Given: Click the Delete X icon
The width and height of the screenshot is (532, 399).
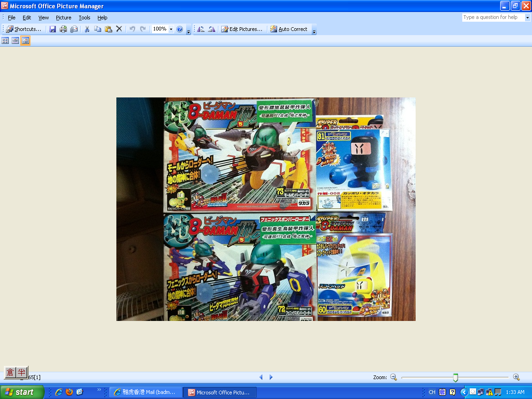Looking at the screenshot, I should (119, 29).
